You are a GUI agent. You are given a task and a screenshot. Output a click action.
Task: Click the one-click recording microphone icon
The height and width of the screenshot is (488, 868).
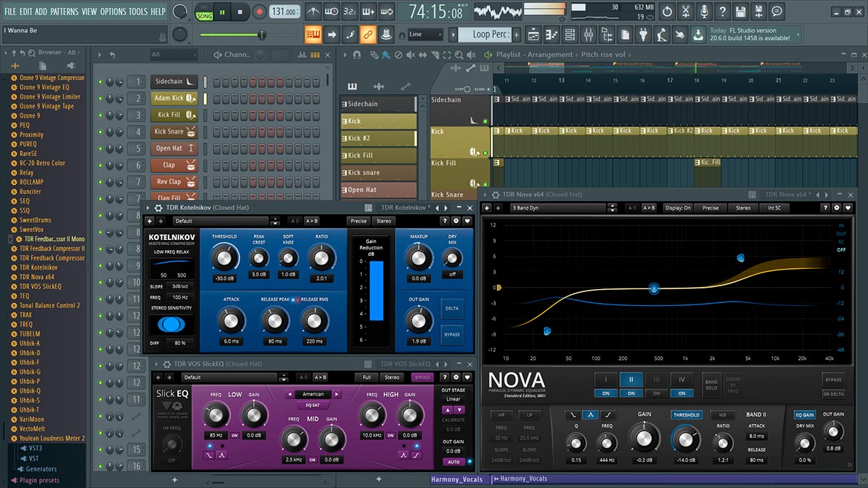point(703,12)
